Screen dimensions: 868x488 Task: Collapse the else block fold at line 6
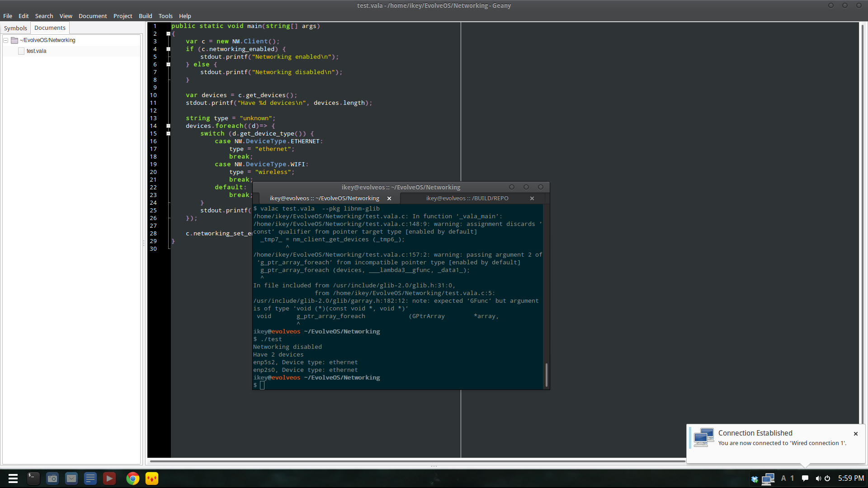click(168, 65)
